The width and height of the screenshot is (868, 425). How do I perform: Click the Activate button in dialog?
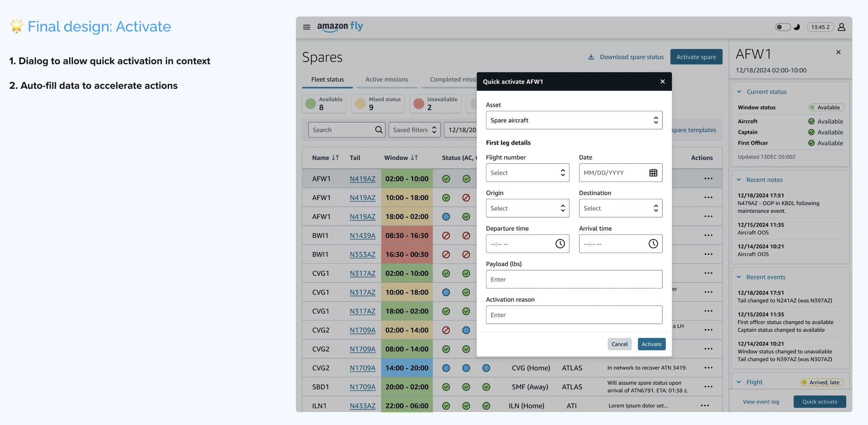pos(651,344)
